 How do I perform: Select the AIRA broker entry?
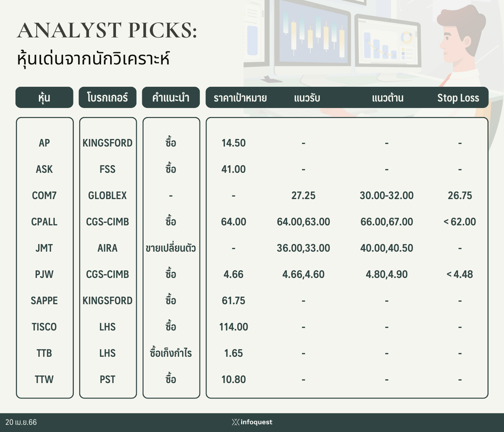[x=108, y=248]
